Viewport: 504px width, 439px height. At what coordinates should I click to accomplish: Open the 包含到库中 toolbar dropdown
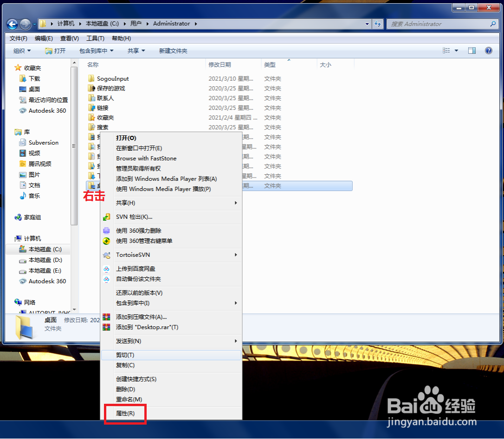coord(97,51)
